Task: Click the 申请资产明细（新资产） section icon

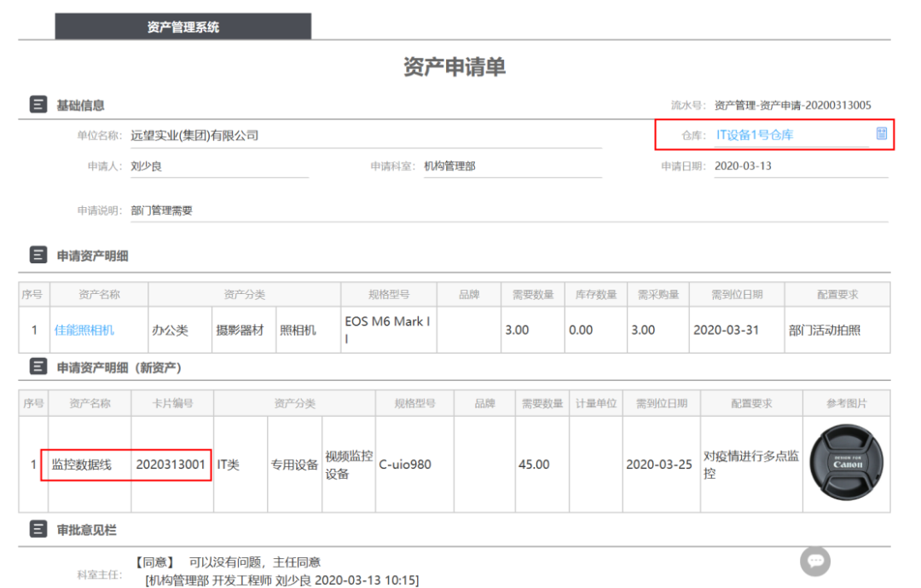Action: point(38,367)
